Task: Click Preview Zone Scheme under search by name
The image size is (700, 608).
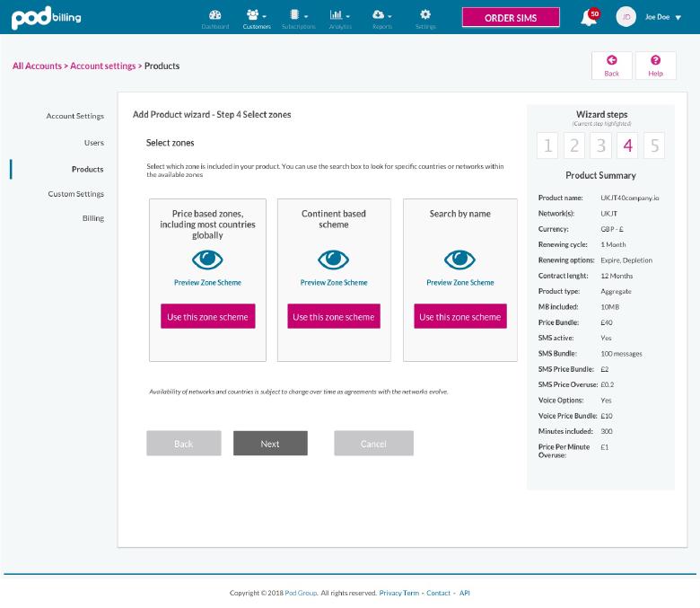Action: point(460,283)
